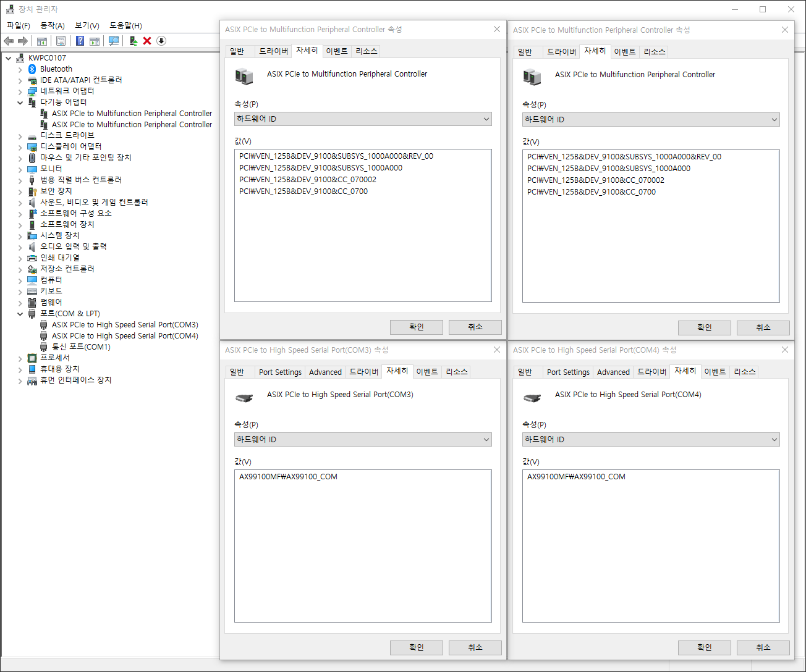
Task: Close the COM3 properties dialog
Action: [x=497, y=350]
